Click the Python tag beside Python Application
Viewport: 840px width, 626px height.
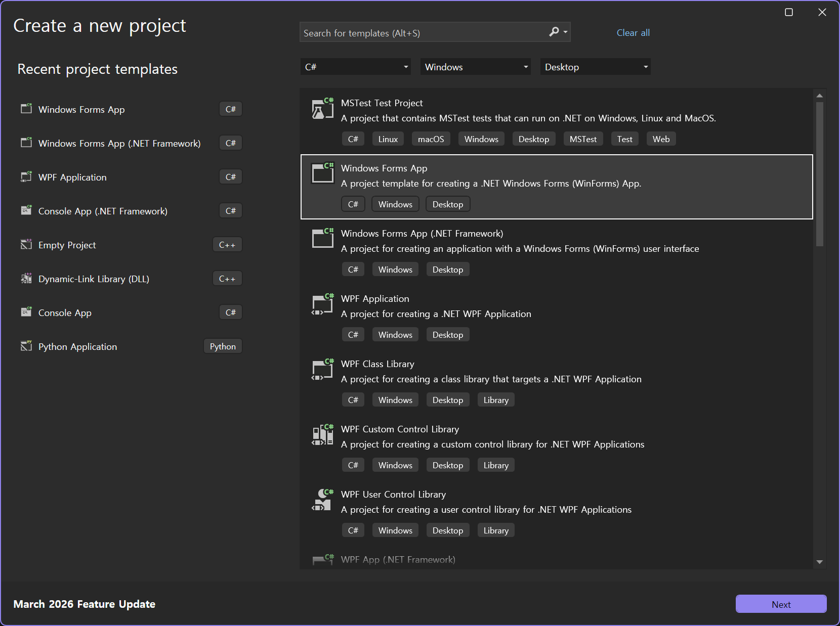(223, 346)
